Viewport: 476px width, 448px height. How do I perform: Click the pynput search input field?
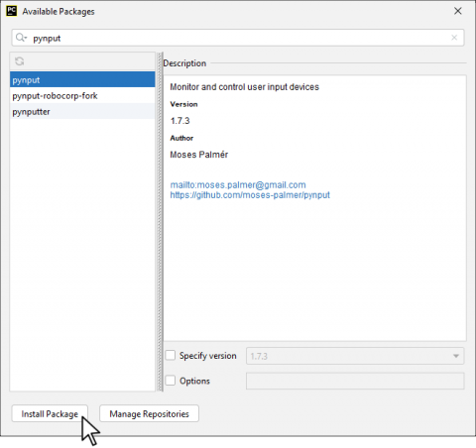click(x=238, y=38)
